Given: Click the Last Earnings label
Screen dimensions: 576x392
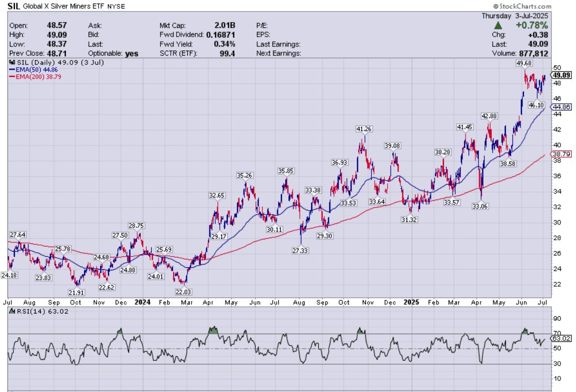Looking at the screenshot, I should tap(278, 44).
